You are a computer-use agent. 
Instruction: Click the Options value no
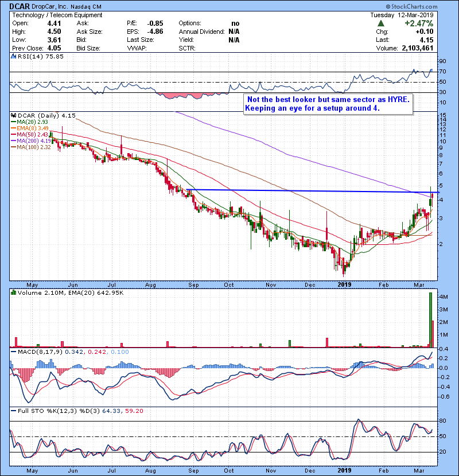pyautogui.click(x=235, y=24)
